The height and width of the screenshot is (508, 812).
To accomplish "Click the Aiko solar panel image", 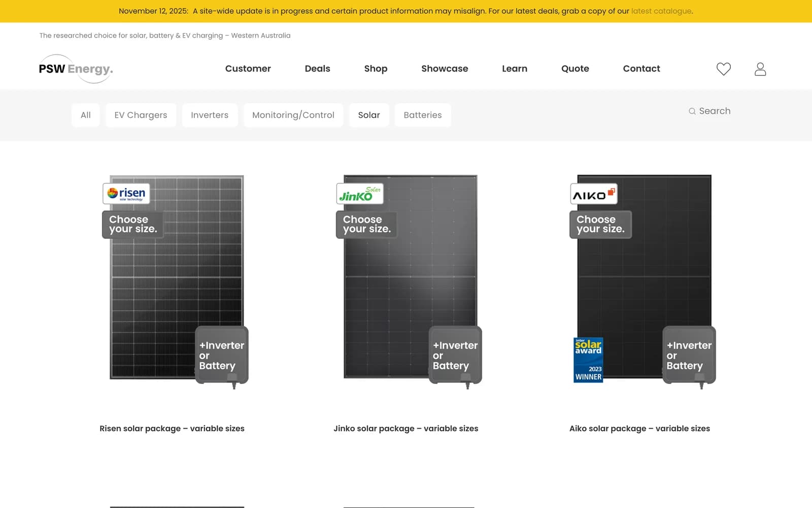I will point(644,277).
